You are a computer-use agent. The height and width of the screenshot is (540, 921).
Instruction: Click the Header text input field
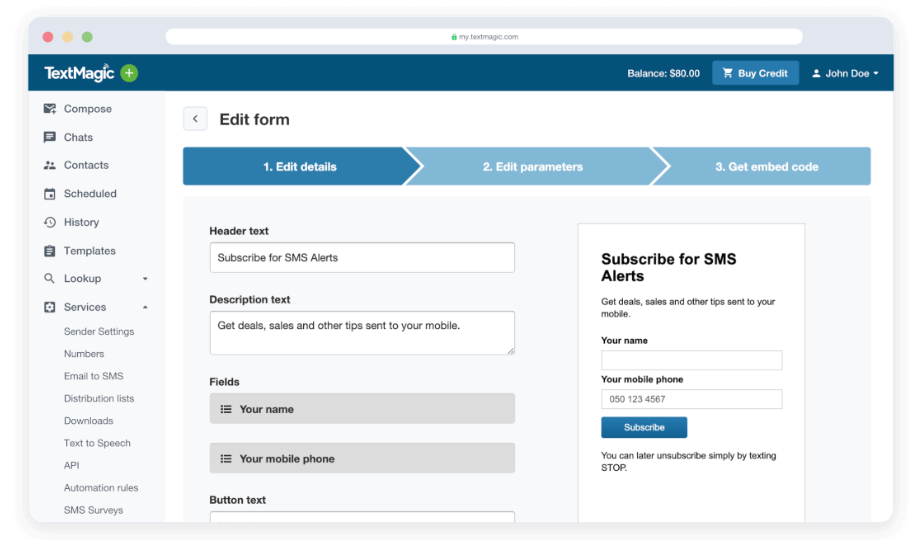[362, 257]
